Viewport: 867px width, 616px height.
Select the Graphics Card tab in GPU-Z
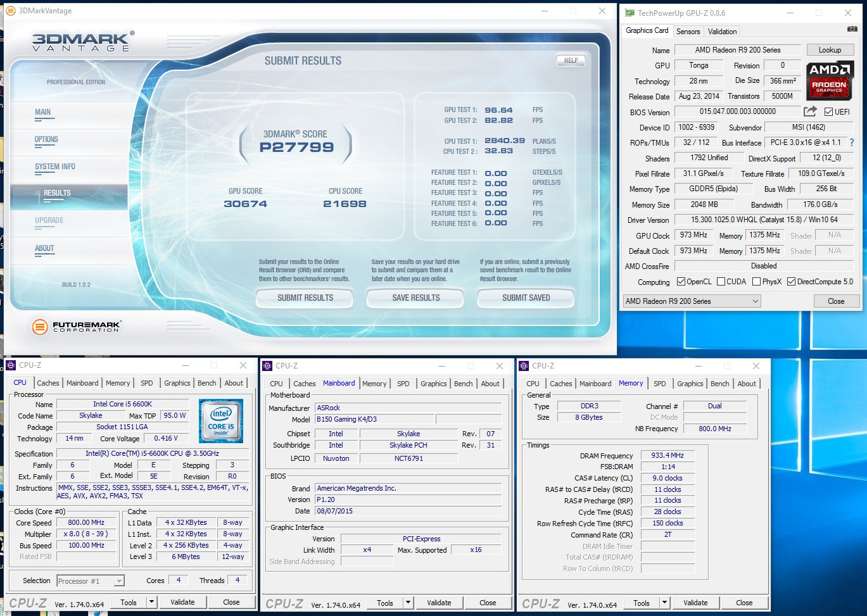point(647,30)
